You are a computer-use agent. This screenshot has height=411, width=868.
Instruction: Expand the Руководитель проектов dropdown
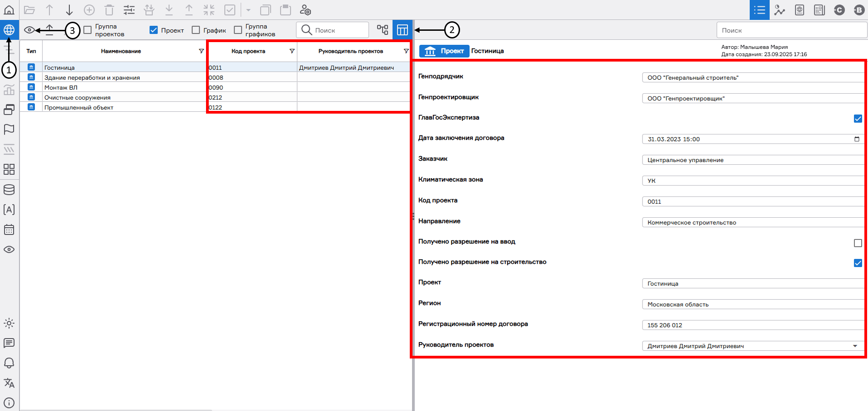pos(855,346)
